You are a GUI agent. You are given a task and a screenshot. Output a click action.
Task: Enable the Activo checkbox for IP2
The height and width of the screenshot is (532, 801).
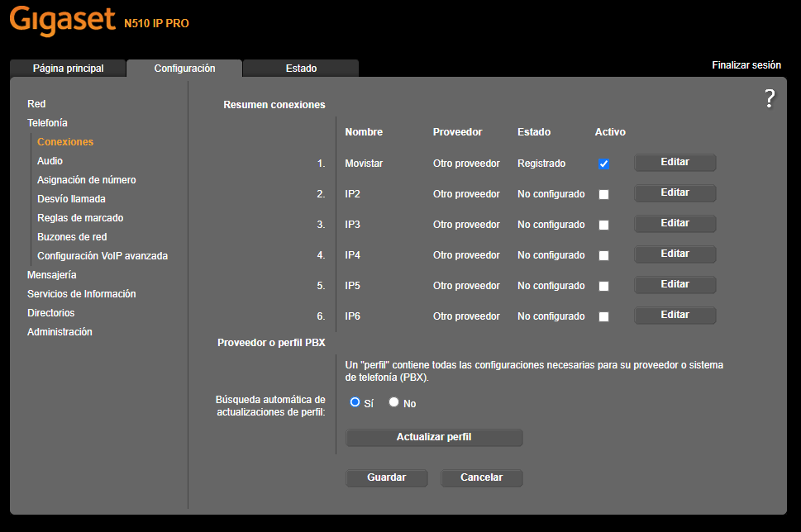(603, 193)
